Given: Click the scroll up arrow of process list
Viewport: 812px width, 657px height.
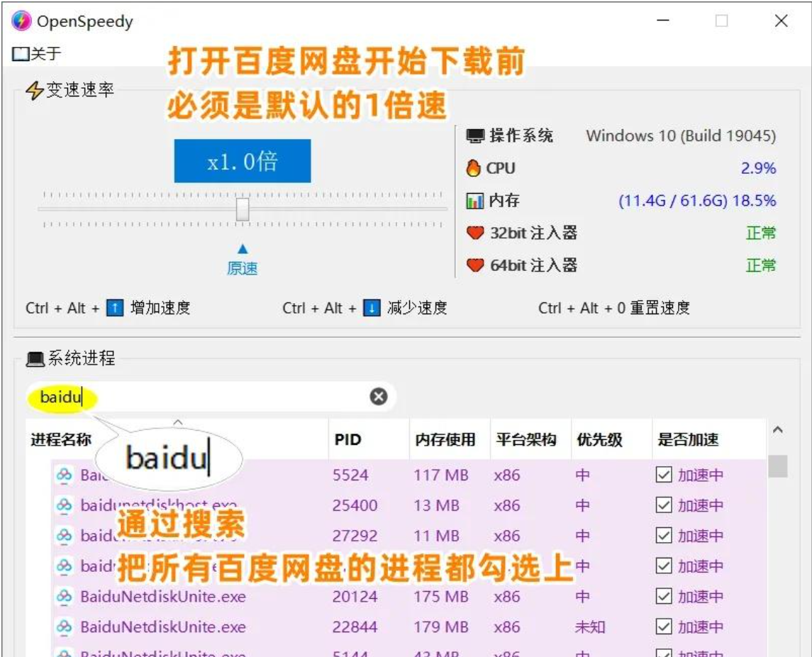Looking at the screenshot, I should [777, 430].
